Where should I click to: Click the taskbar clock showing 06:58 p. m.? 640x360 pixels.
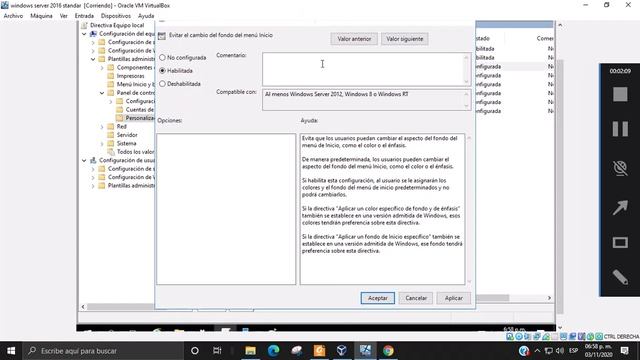tap(598, 351)
